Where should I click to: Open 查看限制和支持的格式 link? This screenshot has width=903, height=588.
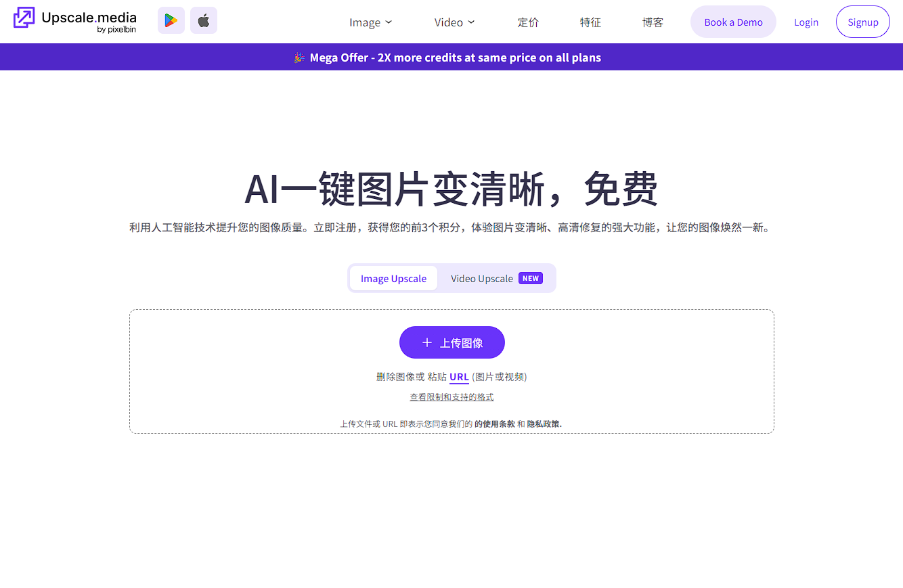pos(451,397)
